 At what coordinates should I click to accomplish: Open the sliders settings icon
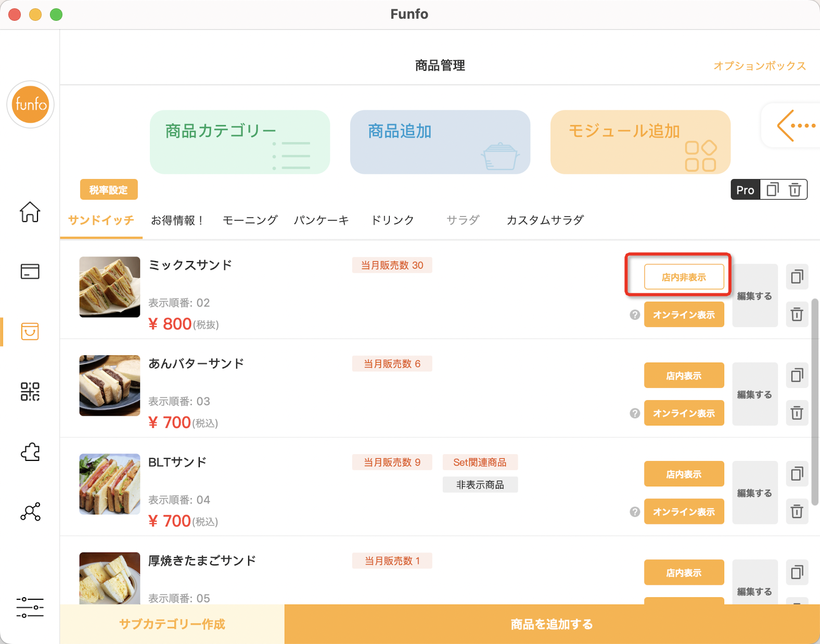point(30,607)
